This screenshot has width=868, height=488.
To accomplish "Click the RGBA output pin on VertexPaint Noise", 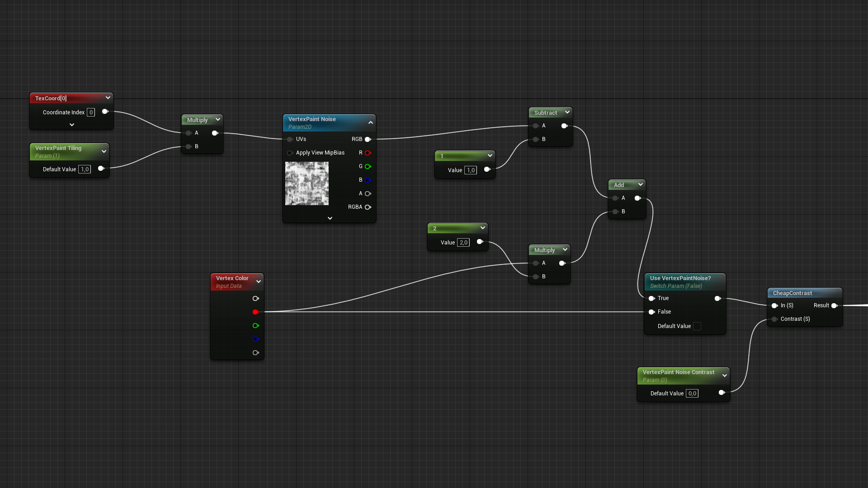I will pyautogui.click(x=368, y=207).
